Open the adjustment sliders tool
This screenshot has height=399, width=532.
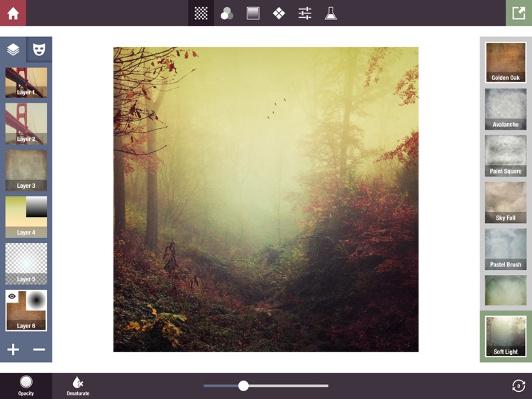305,13
